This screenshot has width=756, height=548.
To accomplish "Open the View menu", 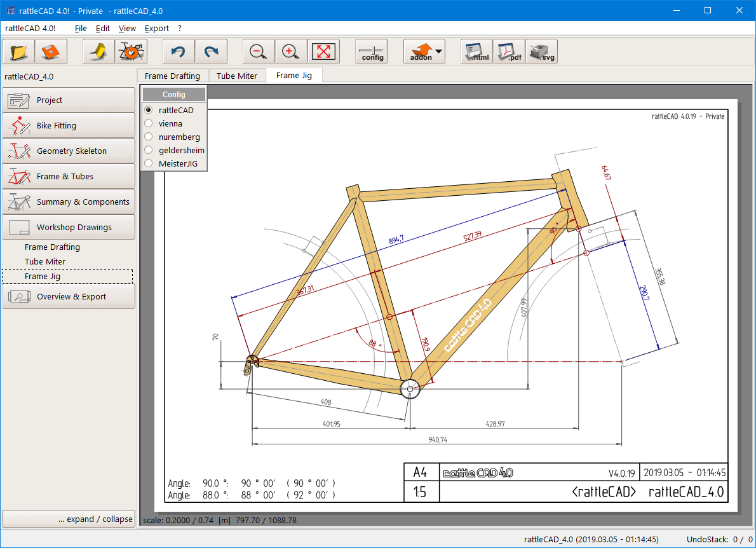I will 127,29.
